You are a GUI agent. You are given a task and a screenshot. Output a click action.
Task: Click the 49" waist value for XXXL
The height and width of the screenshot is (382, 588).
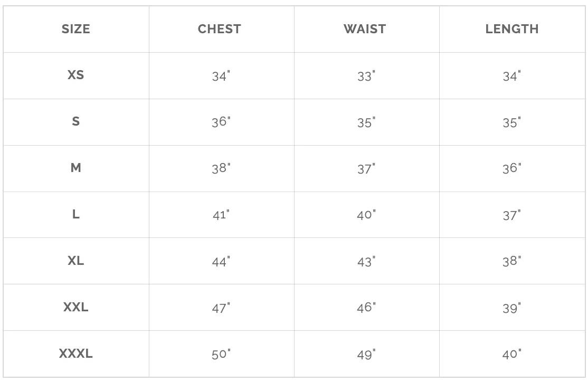coord(366,354)
